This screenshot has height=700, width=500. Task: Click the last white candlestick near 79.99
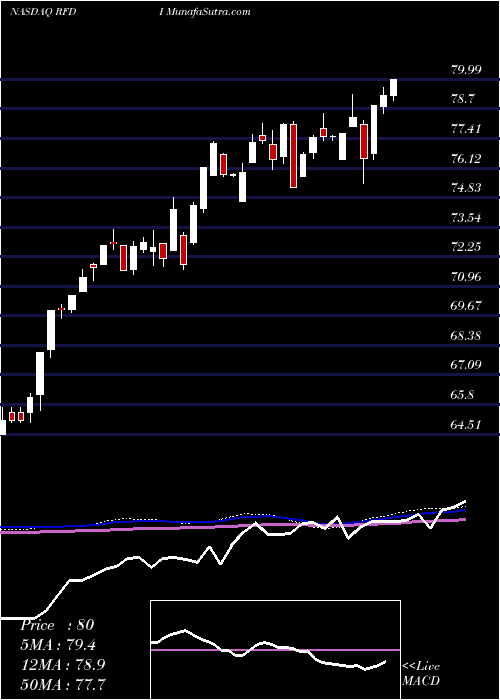(393, 89)
